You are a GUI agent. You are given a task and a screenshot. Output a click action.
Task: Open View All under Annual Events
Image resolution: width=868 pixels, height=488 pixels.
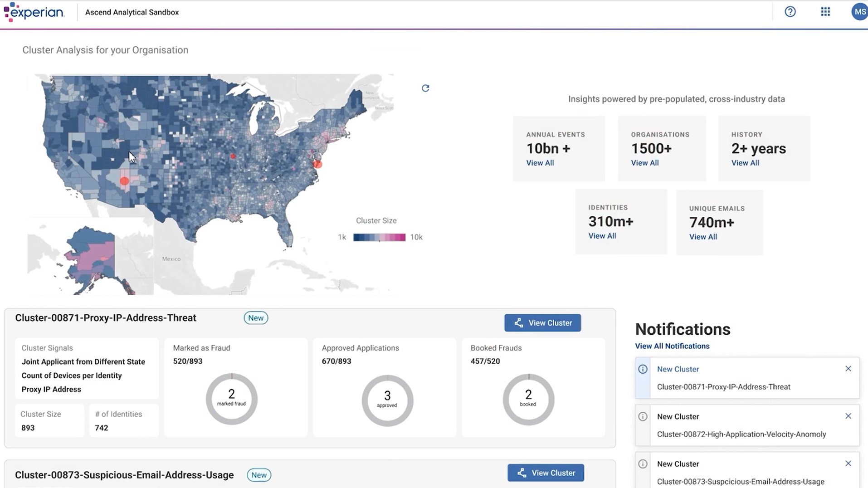click(x=540, y=163)
